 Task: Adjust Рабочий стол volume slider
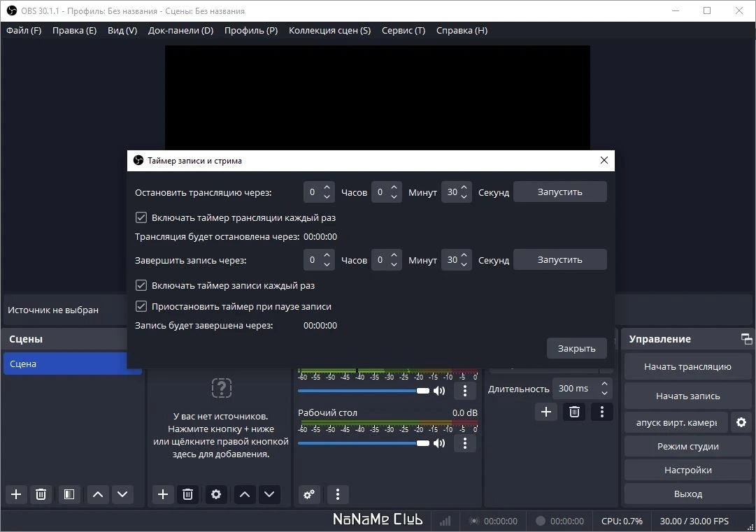[364, 443]
